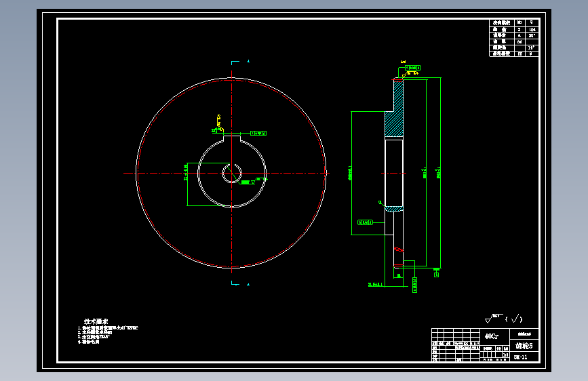Click the small hatched region at hub bottom in side view
This screenshot has height=381, width=588.
click(x=394, y=209)
